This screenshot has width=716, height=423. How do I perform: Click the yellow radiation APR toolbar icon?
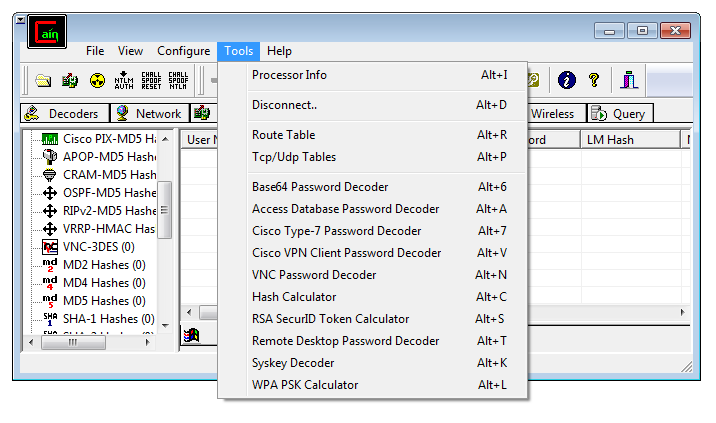[x=97, y=80]
